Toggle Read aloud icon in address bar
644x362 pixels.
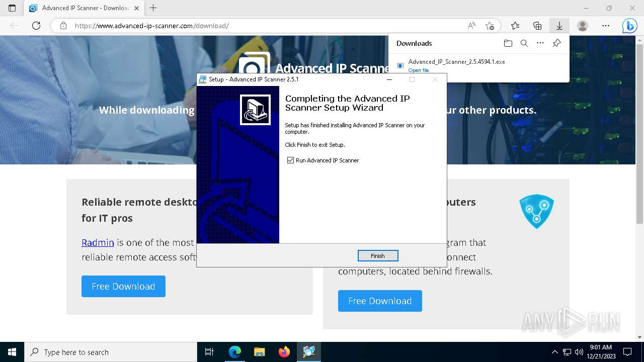pos(471,26)
